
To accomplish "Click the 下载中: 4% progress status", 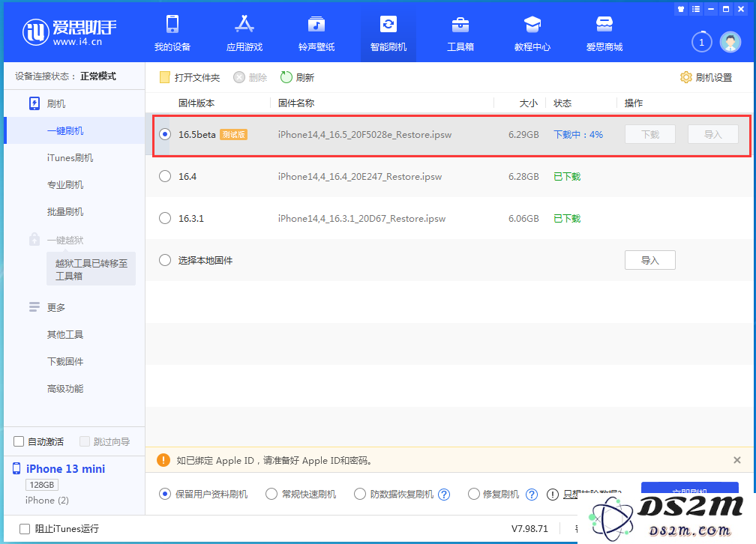I will [x=578, y=134].
